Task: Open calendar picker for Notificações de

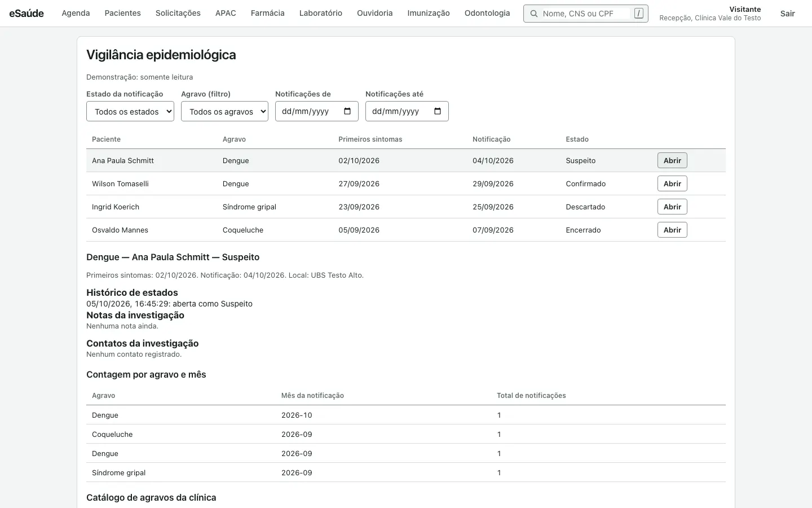Action: 347,111
